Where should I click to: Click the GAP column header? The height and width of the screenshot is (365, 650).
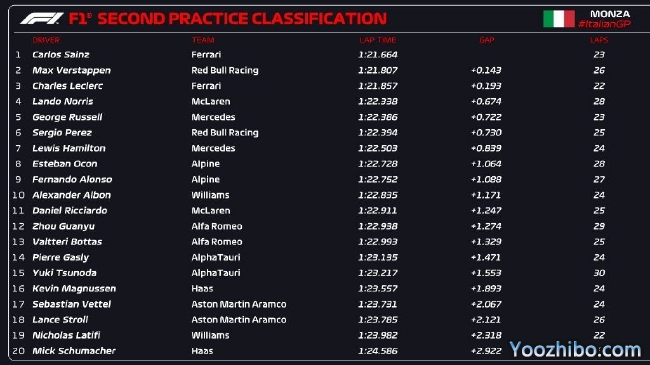tap(487, 40)
